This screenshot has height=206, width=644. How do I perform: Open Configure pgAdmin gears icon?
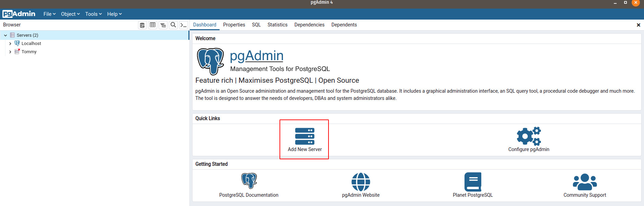pyautogui.click(x=529, y=136)
